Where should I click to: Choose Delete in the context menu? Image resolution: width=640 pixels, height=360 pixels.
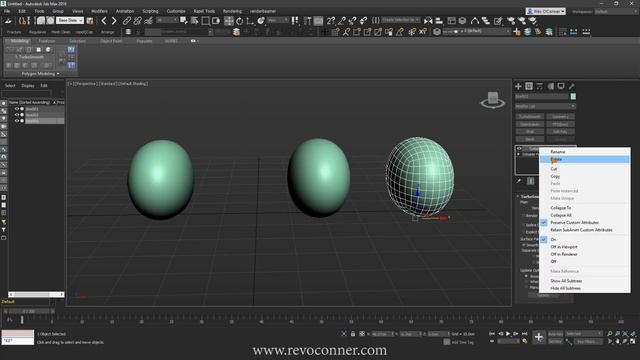tap(584, 159)
